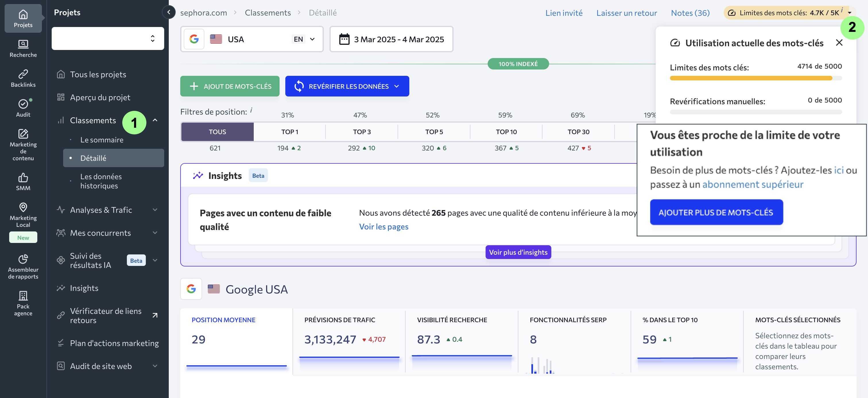868x398 pixels.
Task: Click the Revérifications manuelles progress bar
Action: [756, 112]
